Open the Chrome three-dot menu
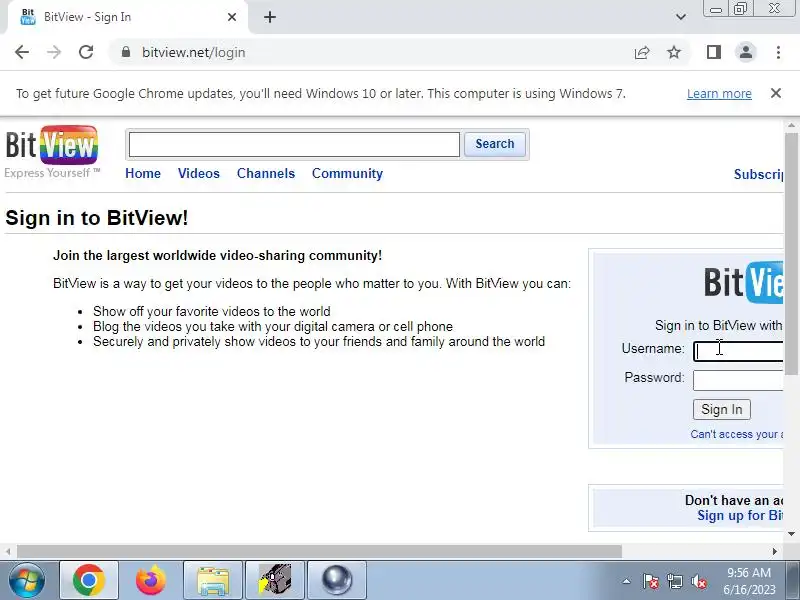 click(778, 52)
